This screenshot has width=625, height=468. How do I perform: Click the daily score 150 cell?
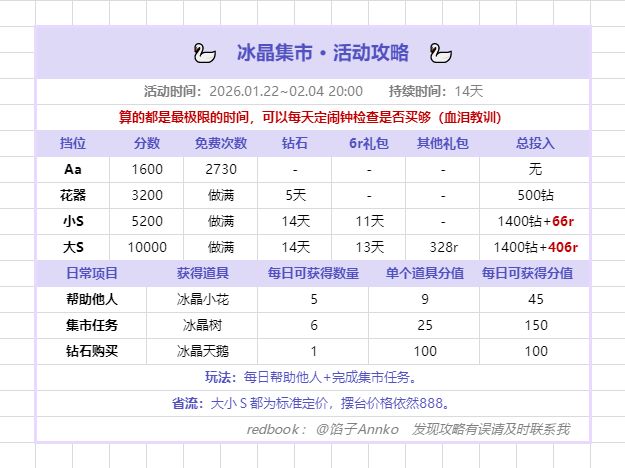click(536, 325)
